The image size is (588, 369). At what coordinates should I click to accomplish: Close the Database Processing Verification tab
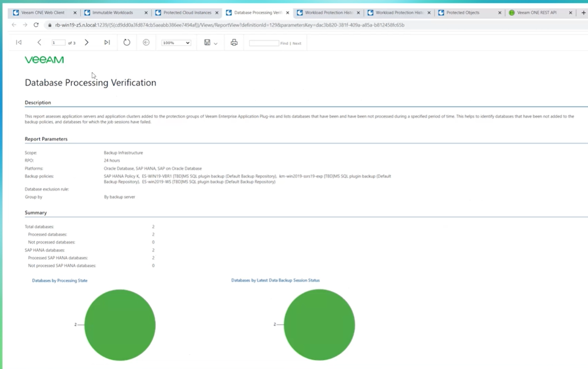click(x=287, y=13)
